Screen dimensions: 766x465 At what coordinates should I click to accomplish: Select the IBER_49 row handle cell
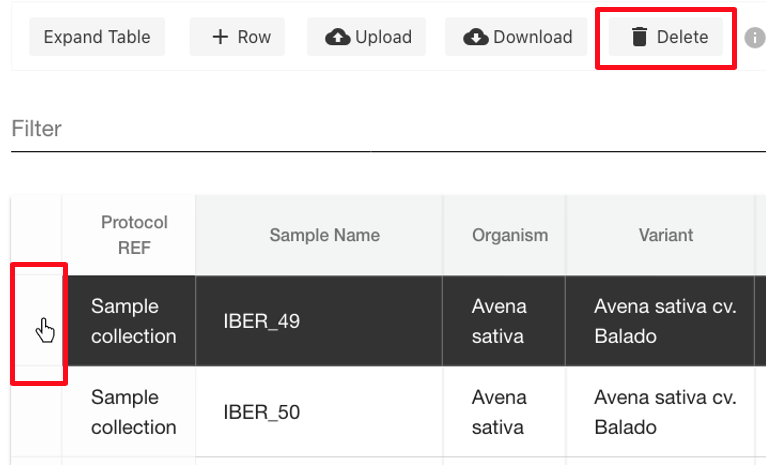37,321
